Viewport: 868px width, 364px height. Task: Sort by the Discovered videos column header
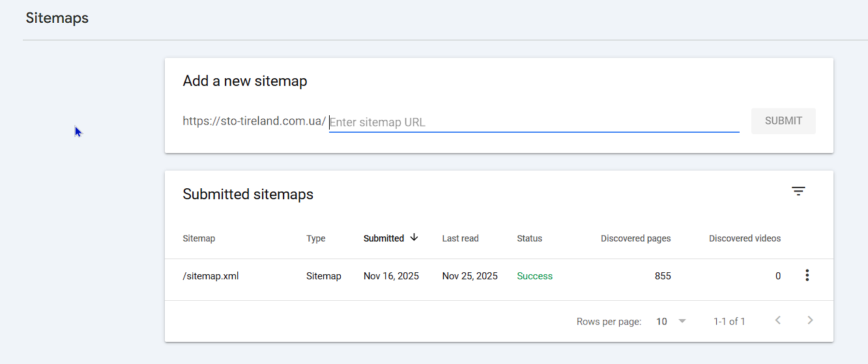[744, 238]
